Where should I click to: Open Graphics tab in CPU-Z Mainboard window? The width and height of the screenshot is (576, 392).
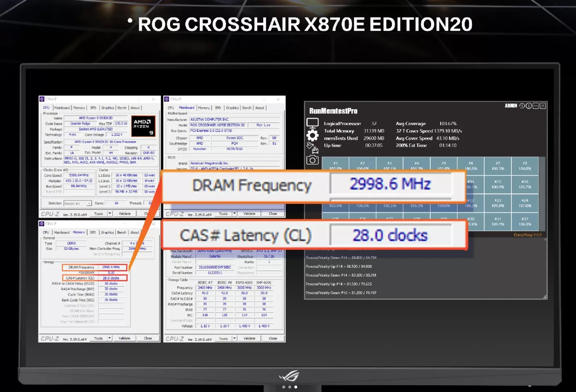(232, 108)
